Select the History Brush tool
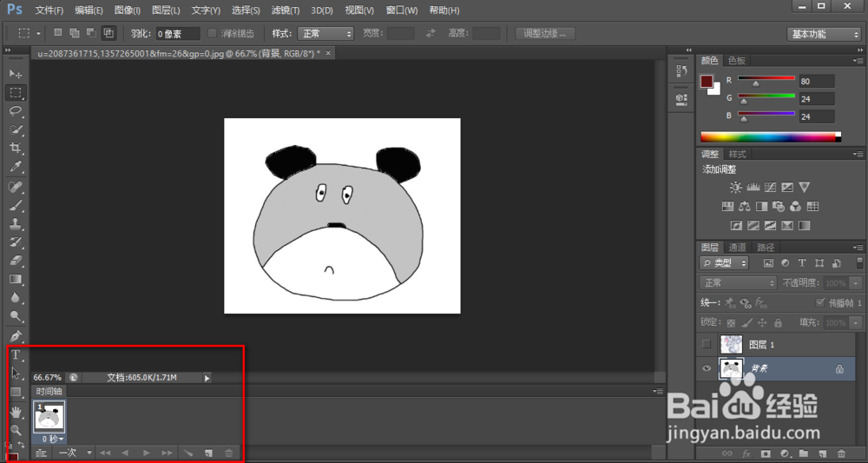 [x=16, y=242]
